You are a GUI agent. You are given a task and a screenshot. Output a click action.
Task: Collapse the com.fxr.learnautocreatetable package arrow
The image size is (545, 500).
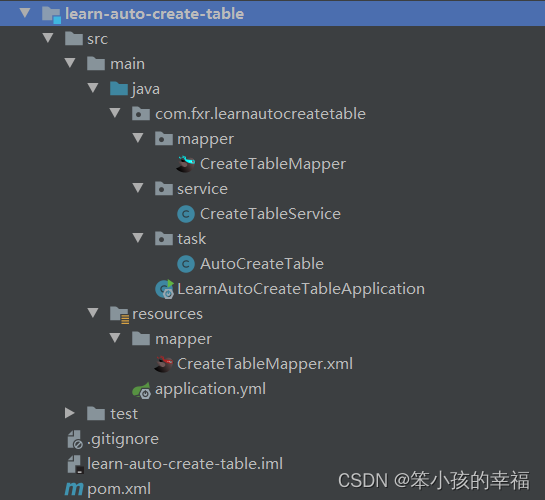(115, 113)
